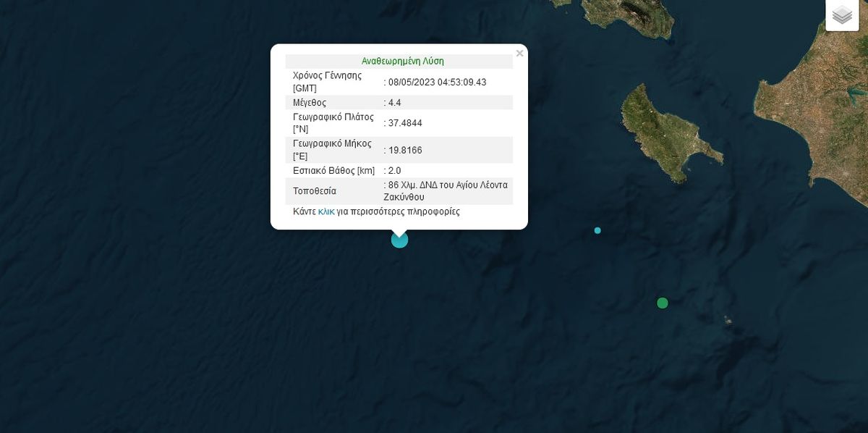
Task: Click the 'Τοποθεσία' row label
Action: point(315,191)
